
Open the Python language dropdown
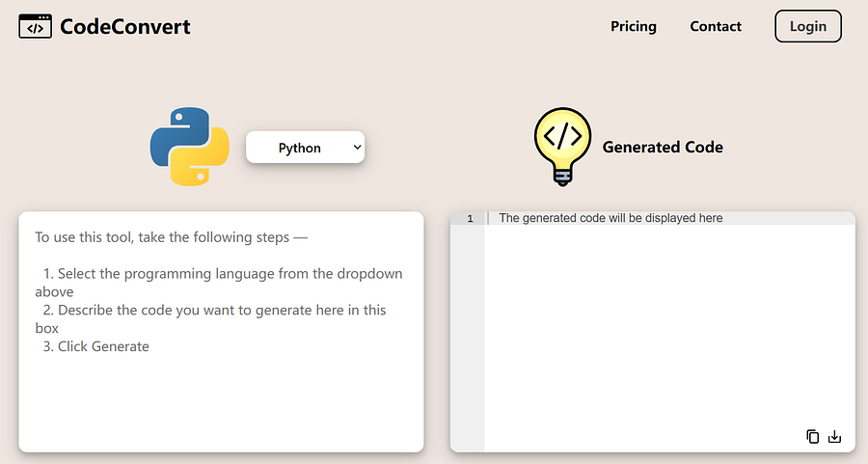305,148
